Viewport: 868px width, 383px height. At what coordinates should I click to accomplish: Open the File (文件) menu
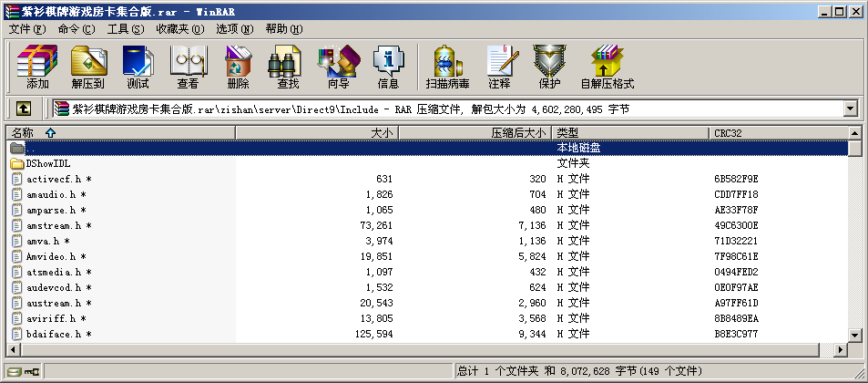pyautogui.click(x=26, y=29)
